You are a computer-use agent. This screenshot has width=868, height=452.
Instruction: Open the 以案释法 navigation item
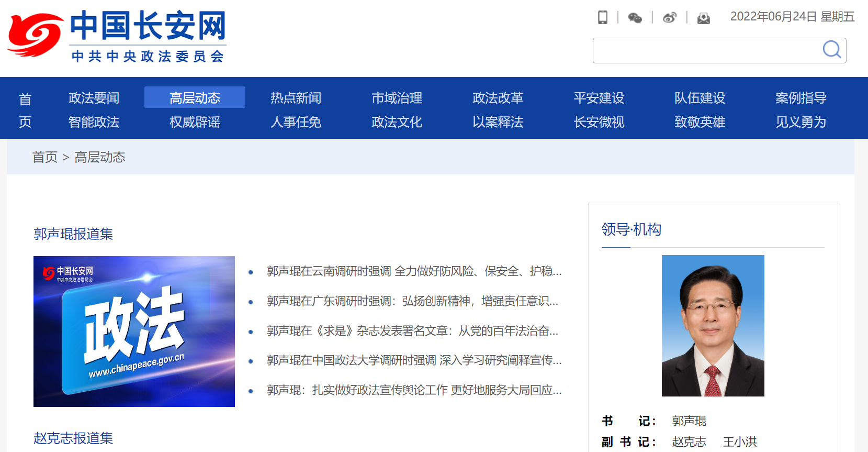click(498, 122)
